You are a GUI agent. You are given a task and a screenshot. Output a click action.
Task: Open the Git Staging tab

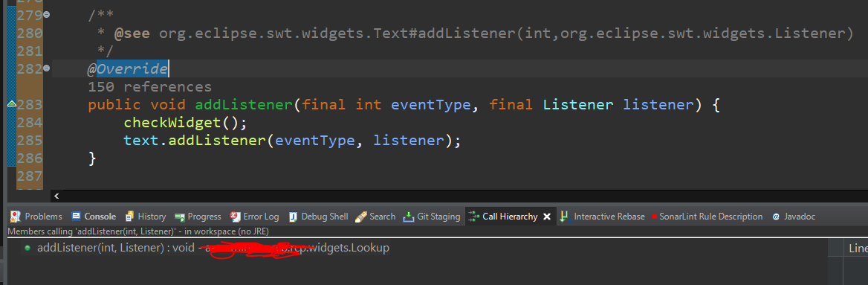coord(432,217)
